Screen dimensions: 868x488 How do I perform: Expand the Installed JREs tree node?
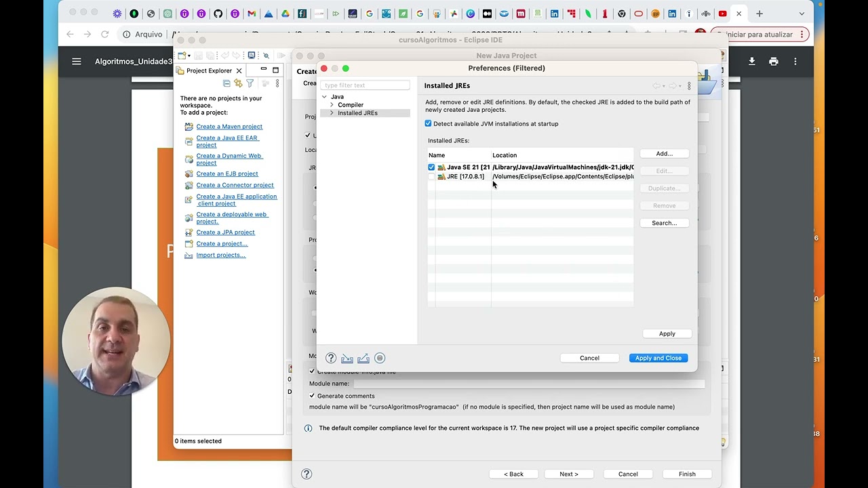click(x=332, y=113)
